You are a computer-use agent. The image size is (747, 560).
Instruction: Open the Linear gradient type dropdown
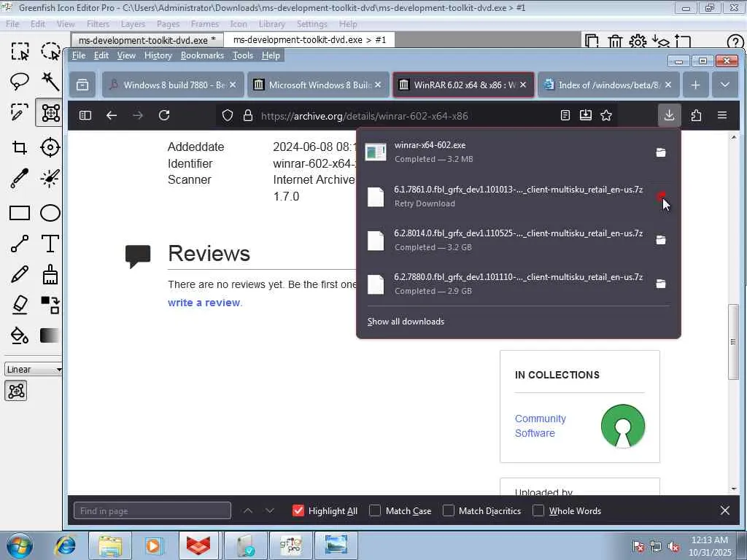[34, 369]
